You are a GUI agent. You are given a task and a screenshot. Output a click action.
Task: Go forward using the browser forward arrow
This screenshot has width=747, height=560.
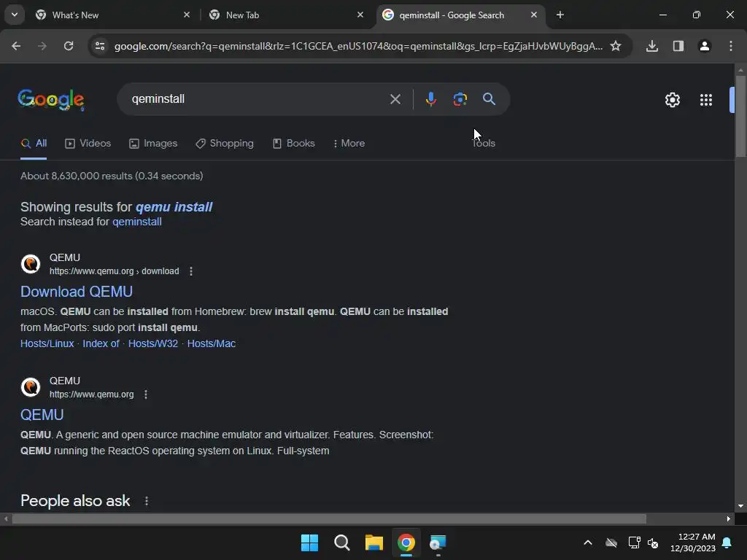42,46
